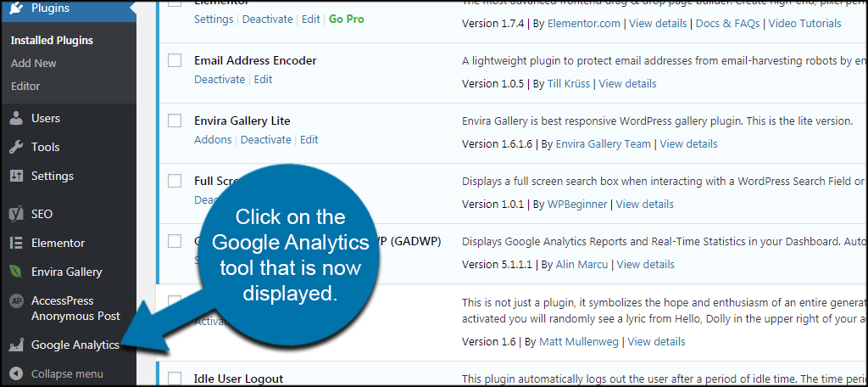The height and width of the screenshot is (387, 868).
Task: Open Addons link under Envira Gallery Lite
Action: pos(214,139)
